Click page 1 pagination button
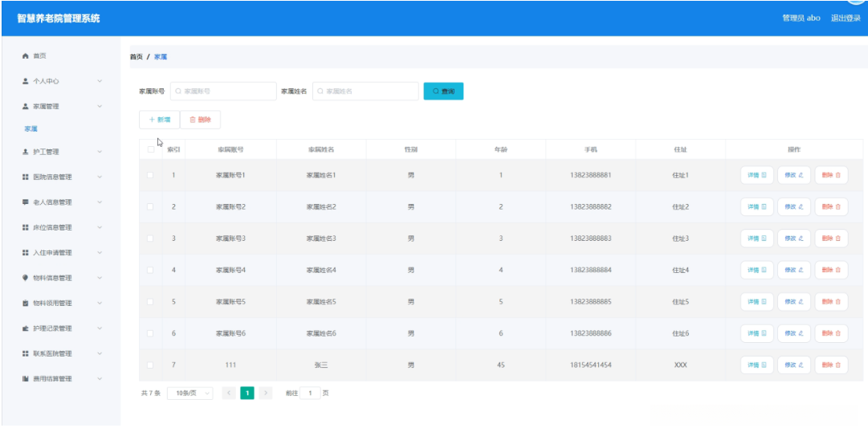Screen dimensions: 868x432 click(247, 393)
